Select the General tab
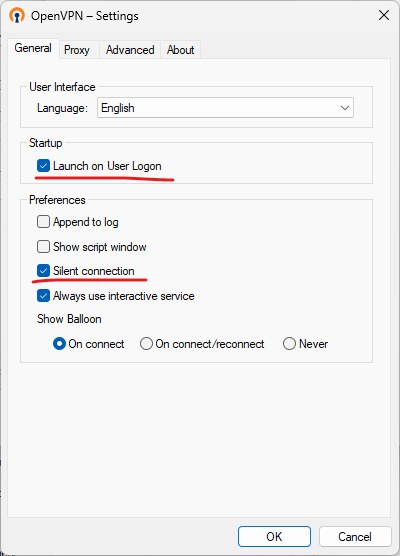 [x=33, y=48]
